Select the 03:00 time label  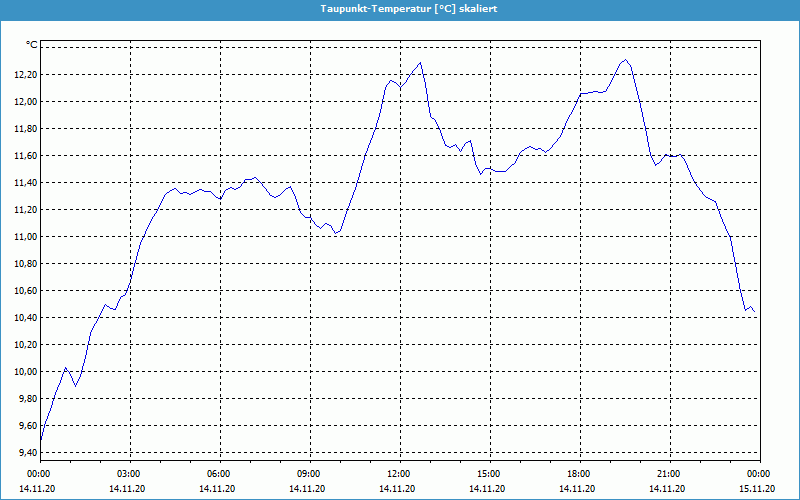pos(128,473)
